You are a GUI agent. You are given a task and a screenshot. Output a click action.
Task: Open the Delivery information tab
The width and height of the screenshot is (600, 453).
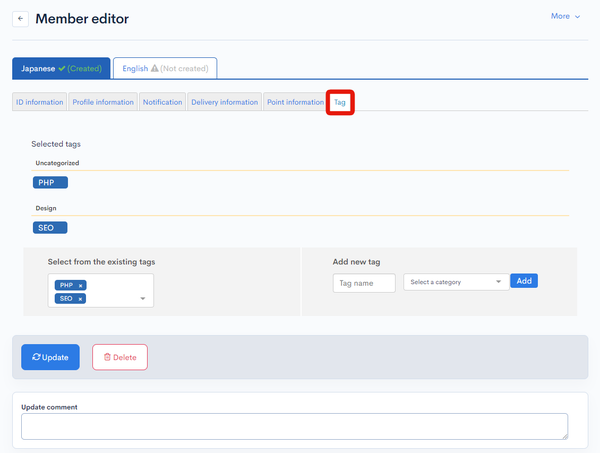click(x=225, y=102)
